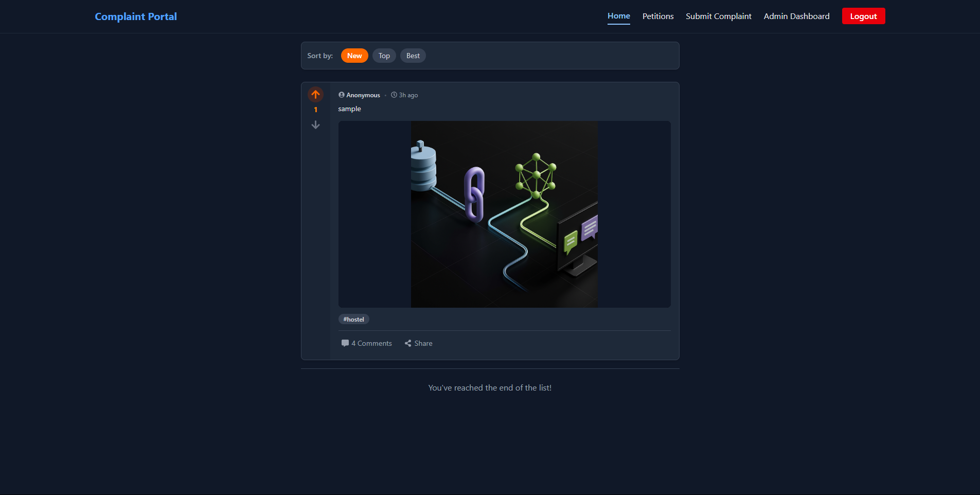Click the Anonymous author name

(x=363, y=95)
